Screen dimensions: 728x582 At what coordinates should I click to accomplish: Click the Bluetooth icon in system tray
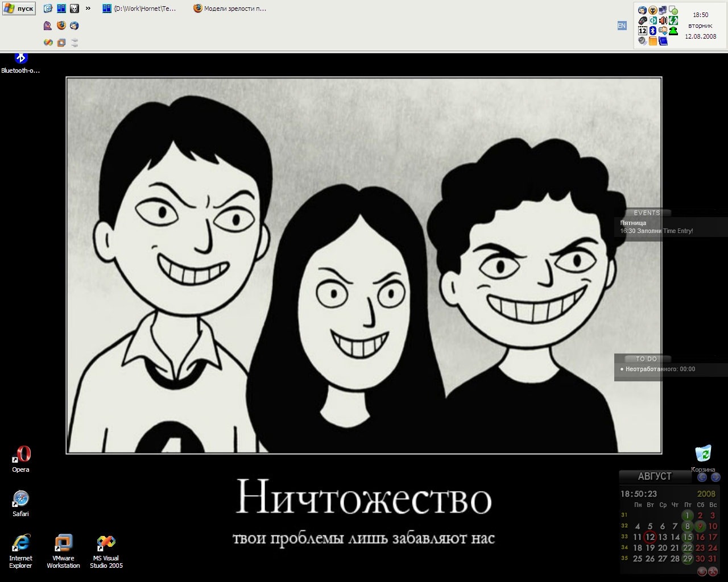[653, 31]
